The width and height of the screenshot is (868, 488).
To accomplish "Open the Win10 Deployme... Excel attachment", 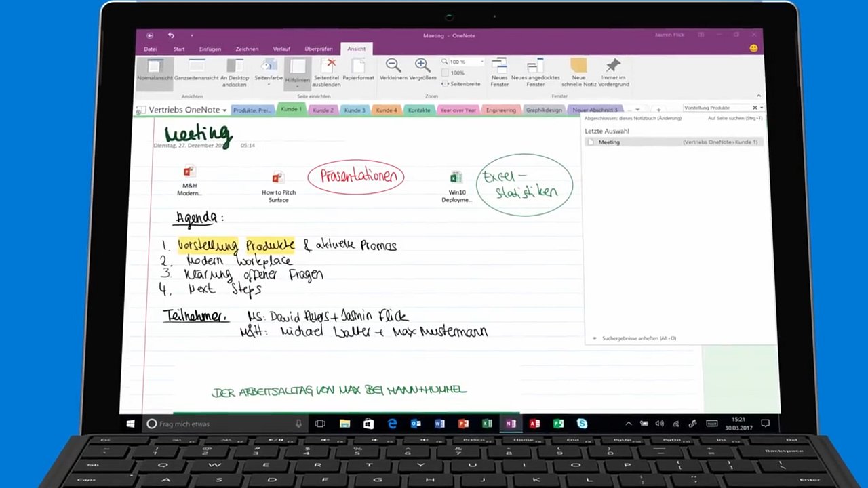I will pos(456,187).
